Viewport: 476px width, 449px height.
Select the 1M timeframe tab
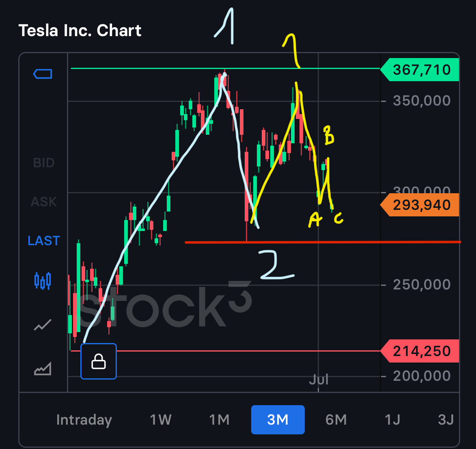point(220,420)
